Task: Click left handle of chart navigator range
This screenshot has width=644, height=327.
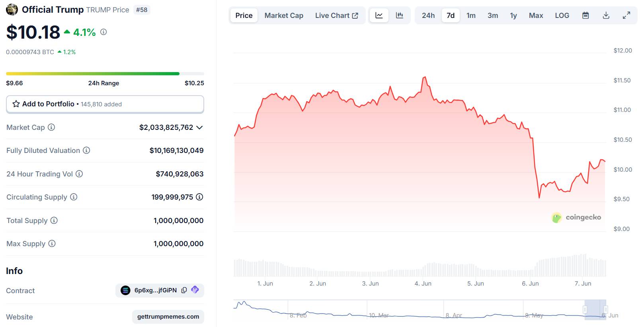Action: point(585,309)
